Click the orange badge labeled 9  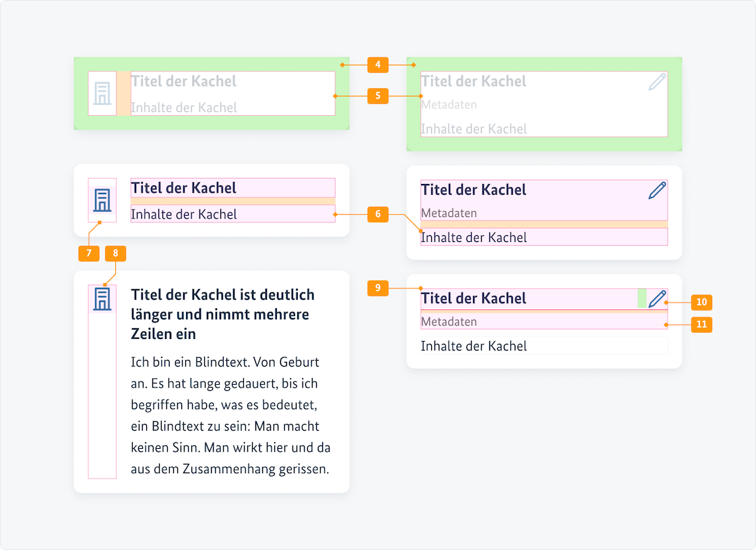(x=378, y=288)
